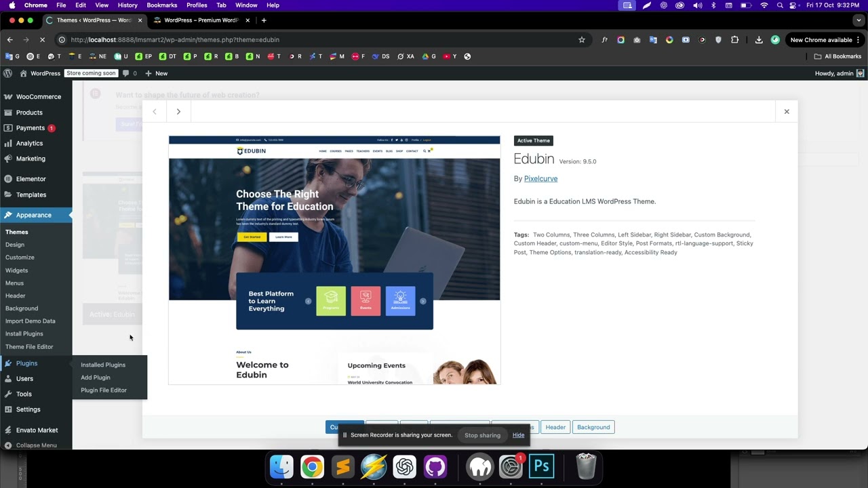Open a new Chrome tab
This screenshot has height=488, width=868.
(264, 20)
